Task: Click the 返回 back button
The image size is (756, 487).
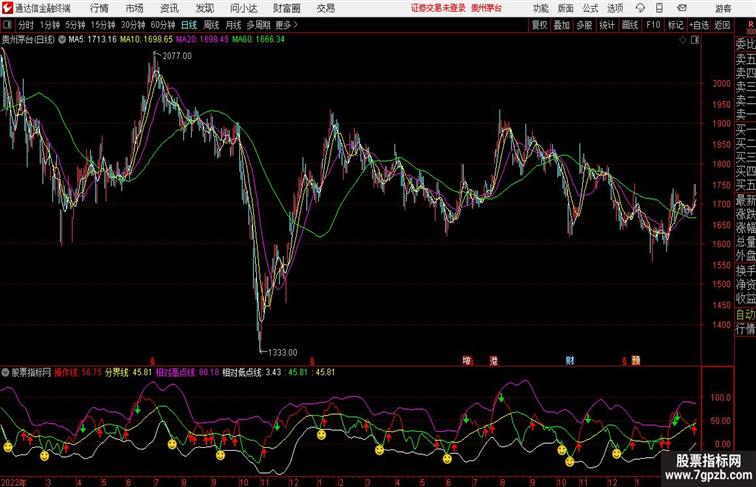Action: pyautogui.click(x=722, y=25)
